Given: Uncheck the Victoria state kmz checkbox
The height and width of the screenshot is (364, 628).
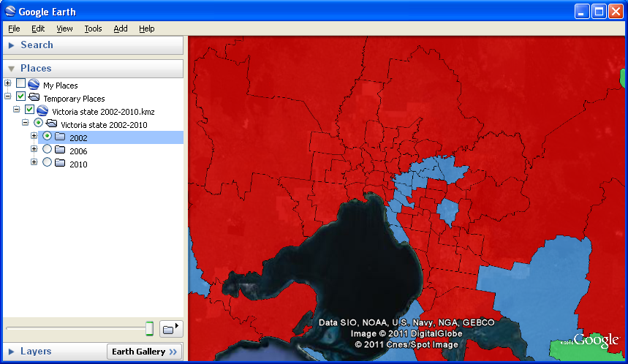Looking at the screenshot, I should coord(30,110).
